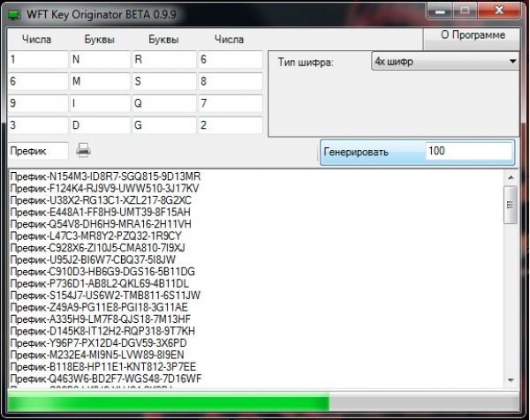Select key Префик-C928X6-ZI10J5-CMA810-7I9XJ
Viewport: 530px width, 420px height.
click(98, 248)
